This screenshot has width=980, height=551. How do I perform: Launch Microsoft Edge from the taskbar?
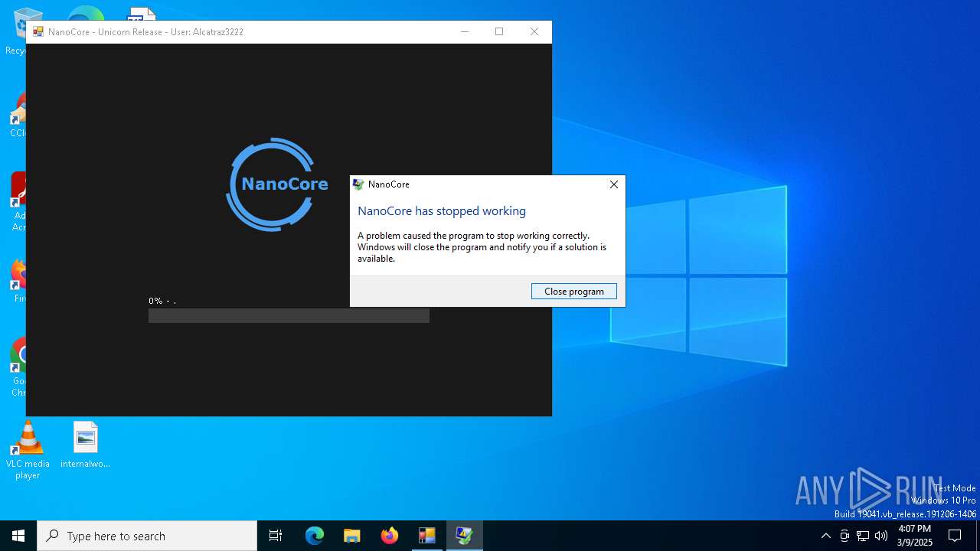[315, 536]
